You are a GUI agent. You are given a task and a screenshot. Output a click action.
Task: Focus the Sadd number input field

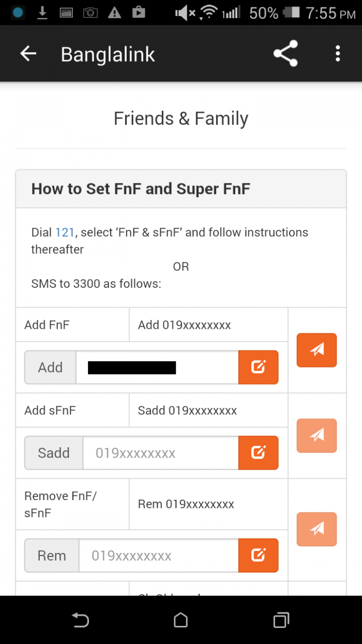point(160,453)
